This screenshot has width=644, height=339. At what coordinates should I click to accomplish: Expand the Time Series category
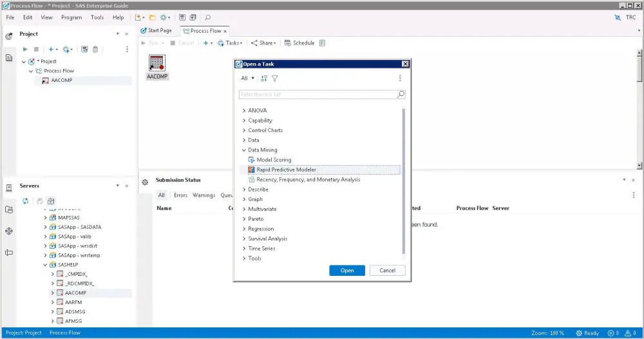(x=244, y=249)
